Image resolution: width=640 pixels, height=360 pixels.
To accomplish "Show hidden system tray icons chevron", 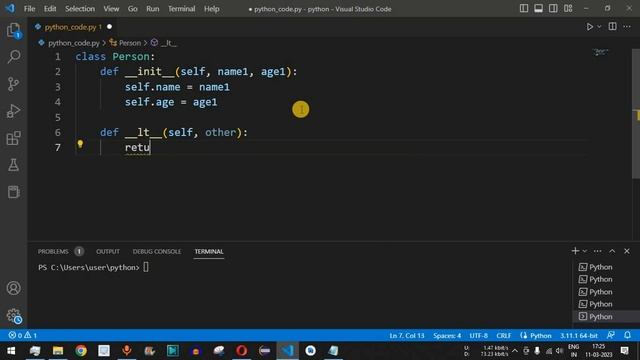I will [x=515, y=351].
